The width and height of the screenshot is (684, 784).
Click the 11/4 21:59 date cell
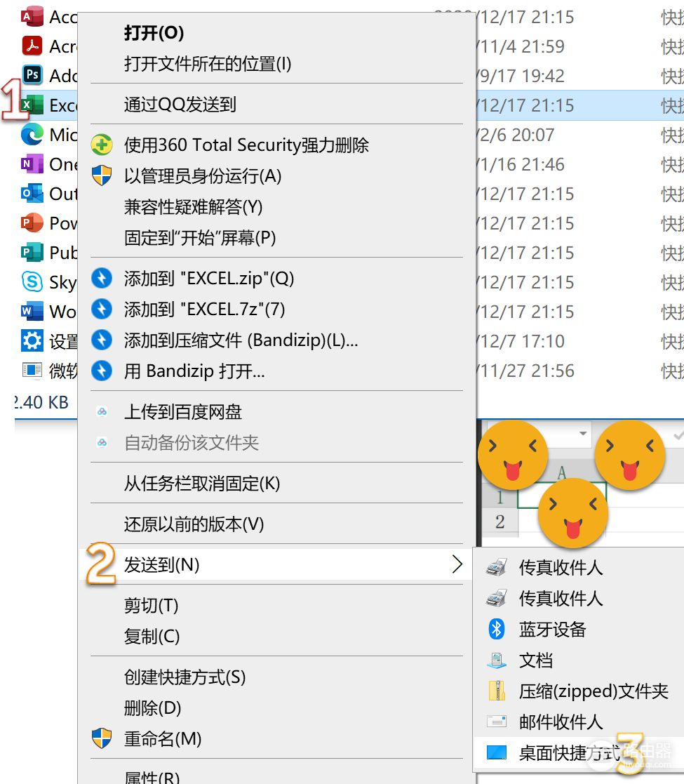point(522,46)
